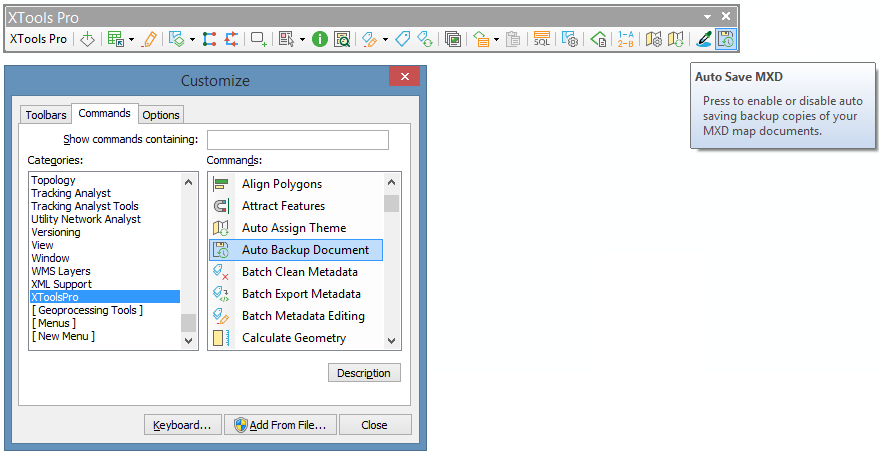The image size is (879, 456).
Task: Select the Calculate Geometry command
Action: tap(296, 338)
